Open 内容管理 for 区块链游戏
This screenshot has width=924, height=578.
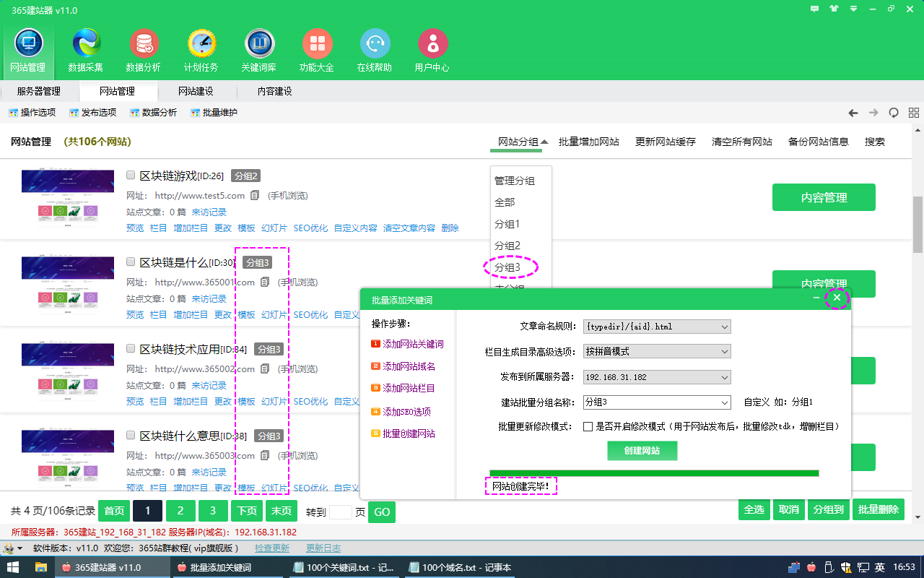click(824, 197)
